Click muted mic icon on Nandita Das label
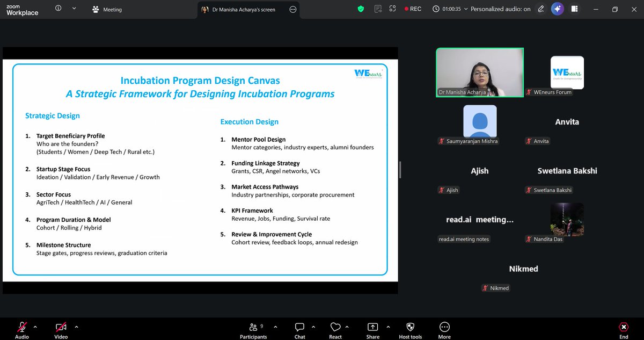This screenshot has height=340, width=644. (529, 239)
